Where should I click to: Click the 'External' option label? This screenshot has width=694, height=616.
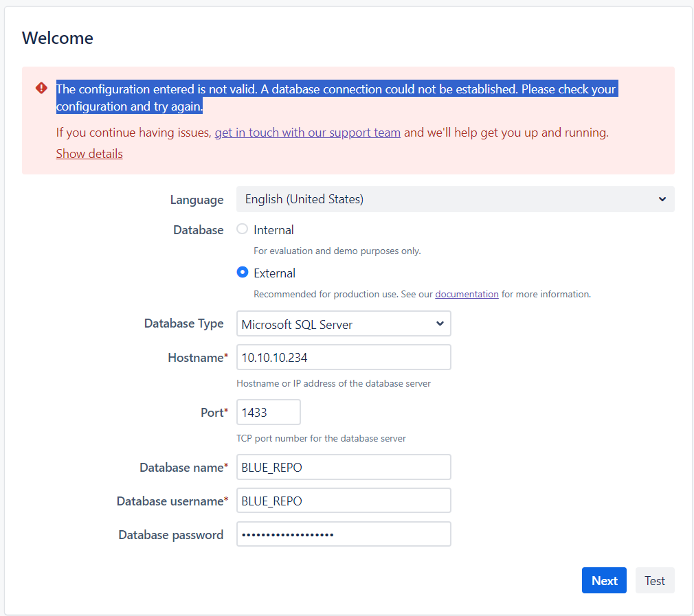coord(274,273)
